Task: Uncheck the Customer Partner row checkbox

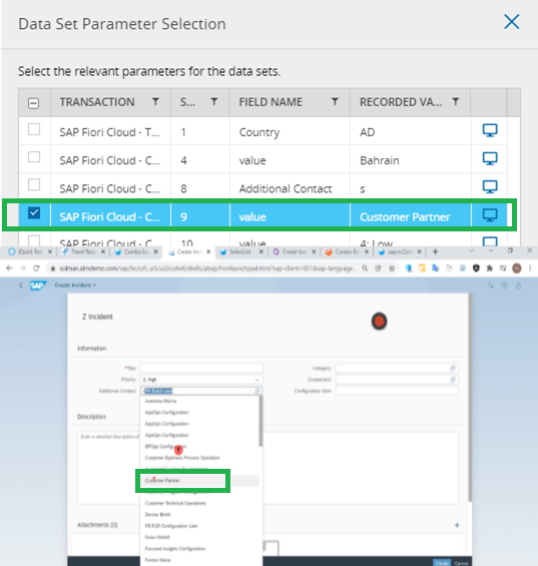Action: tap(34, 213)
